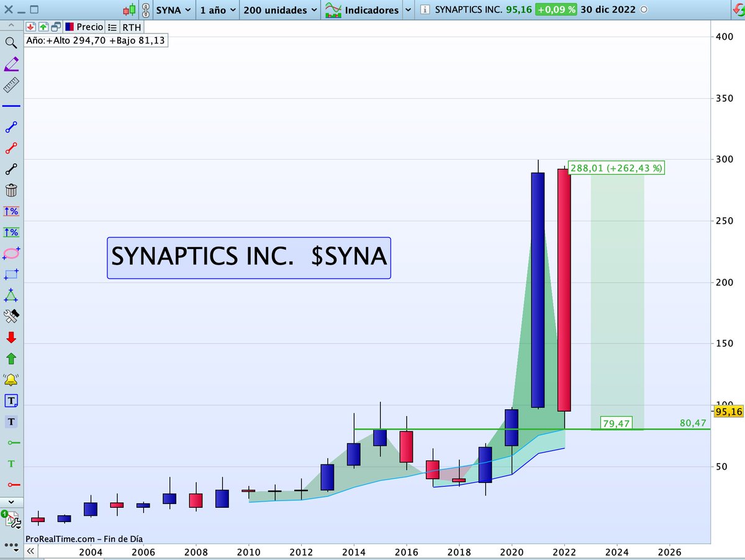
Task: Insert a text box with the T tool
Action: [x=11, y=400]
